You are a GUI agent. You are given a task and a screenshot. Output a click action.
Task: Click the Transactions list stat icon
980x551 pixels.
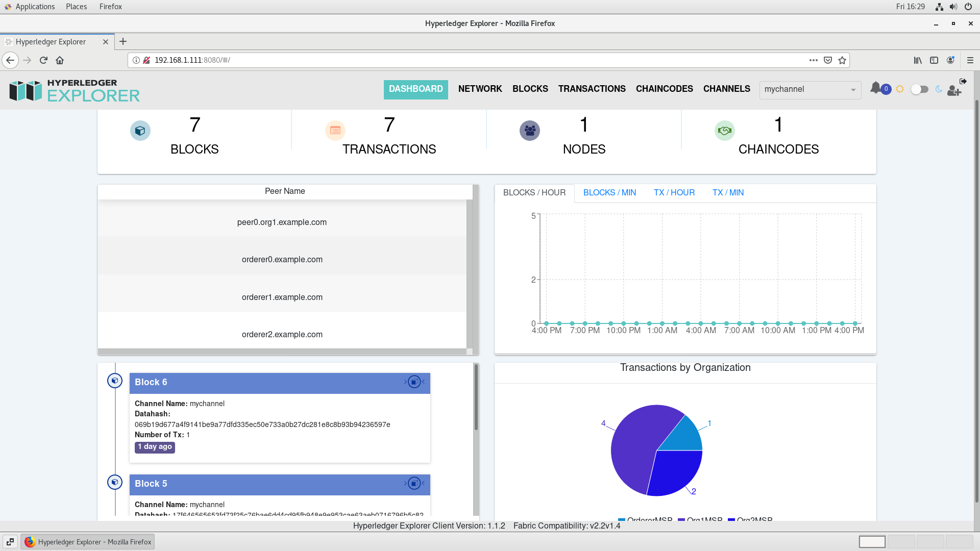(335, 131)
